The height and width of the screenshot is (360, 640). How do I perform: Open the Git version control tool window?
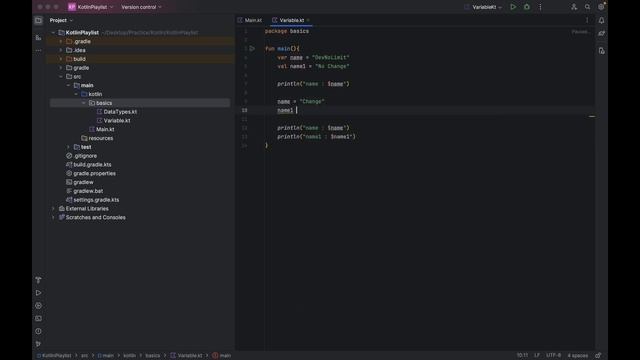38,344
